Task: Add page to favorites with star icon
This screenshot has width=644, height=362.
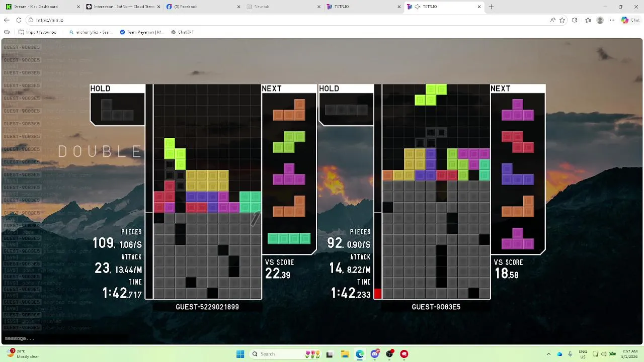Action: 562,20
